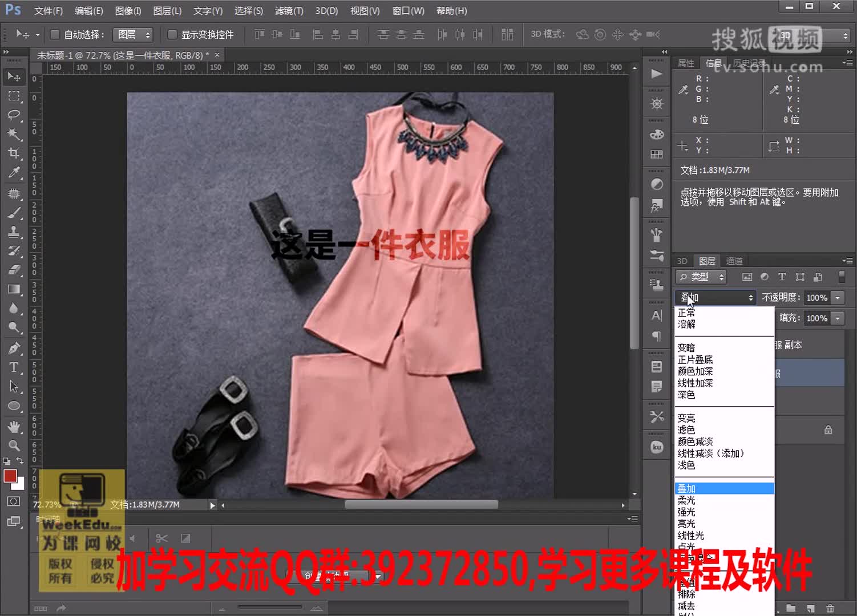This screenshot has height=616, width=857.
Task: Choose 柔光 blend mode
Action: click(686, 500)
